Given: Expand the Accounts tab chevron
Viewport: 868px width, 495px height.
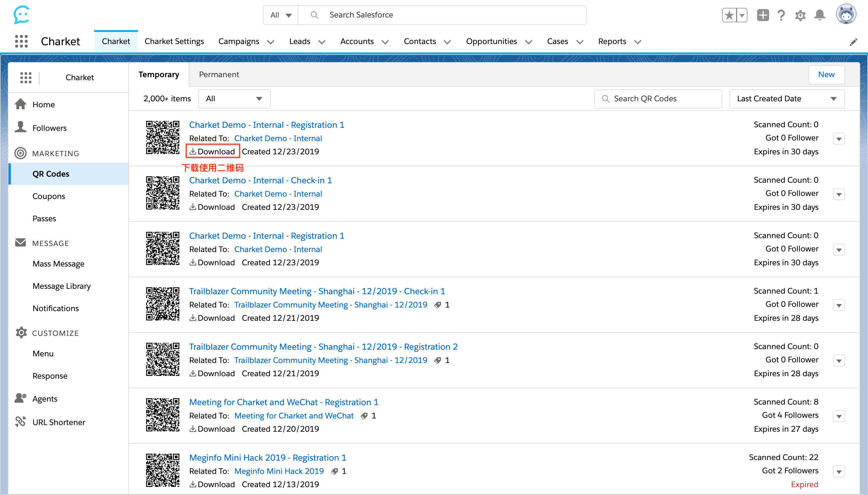Looking at the screenshot, I should (385, 42).
